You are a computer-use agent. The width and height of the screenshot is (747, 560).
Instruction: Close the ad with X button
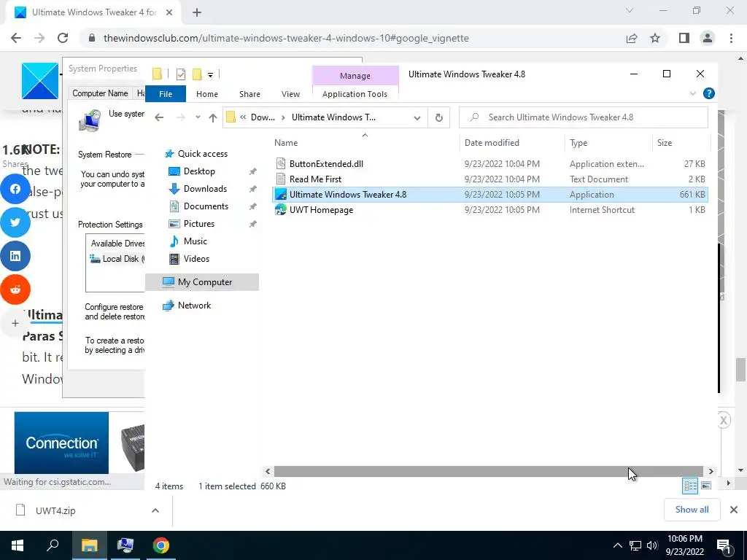click(x=723, y=420)
